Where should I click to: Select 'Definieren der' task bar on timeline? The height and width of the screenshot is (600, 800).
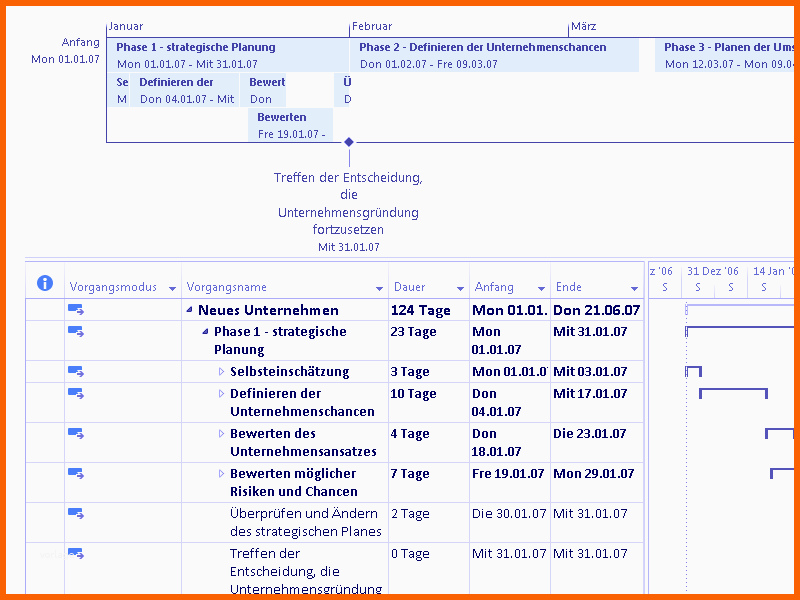(x=184, y=90)
